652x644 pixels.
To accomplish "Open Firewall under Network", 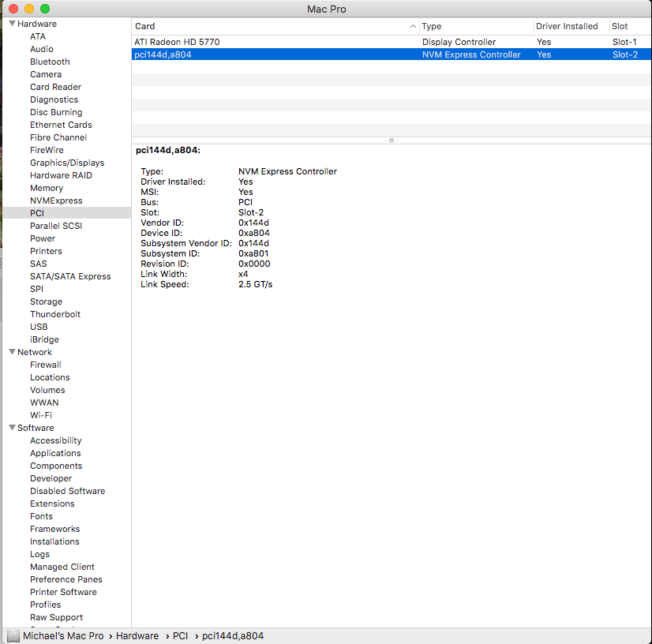I will tap(46, 365).
